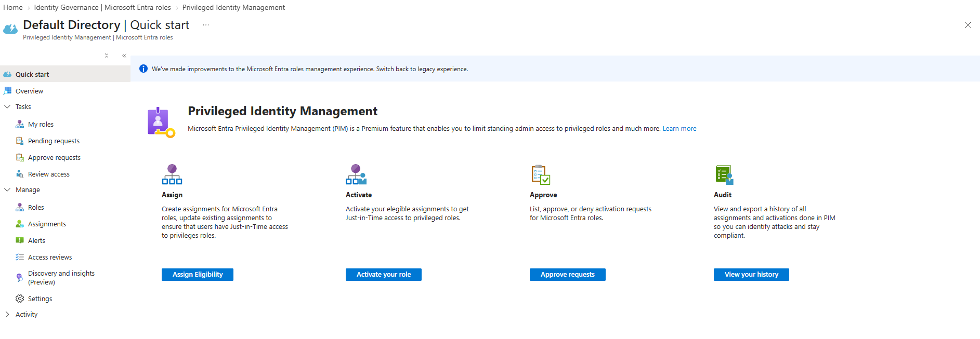Click the My roles icon

click(x=20, y=124)
